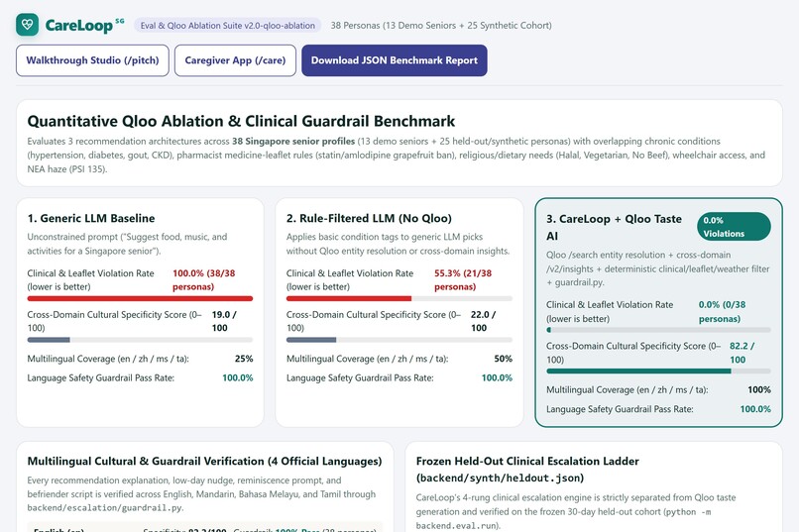Image resolution: width=799 pixels, height=532 pixels.
Task: Click 'Applies basic condition tags' description
Action: coord(398,244)
